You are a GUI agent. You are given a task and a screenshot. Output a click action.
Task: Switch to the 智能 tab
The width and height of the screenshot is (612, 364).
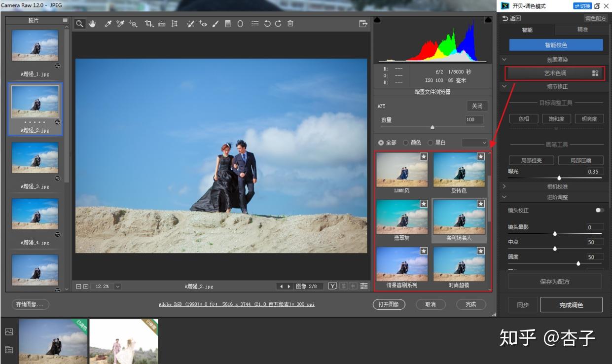click(x=527, y=30)
